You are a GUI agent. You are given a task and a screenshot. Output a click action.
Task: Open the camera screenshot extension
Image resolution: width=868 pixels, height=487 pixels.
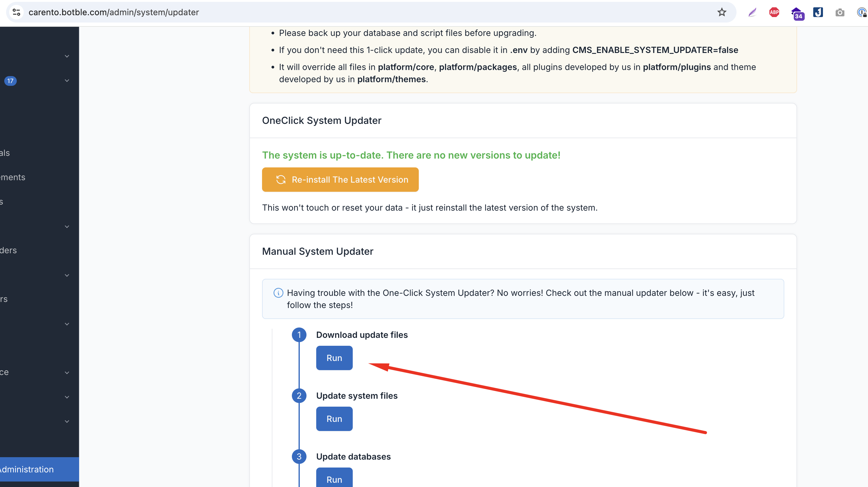(x=840, y=12)
